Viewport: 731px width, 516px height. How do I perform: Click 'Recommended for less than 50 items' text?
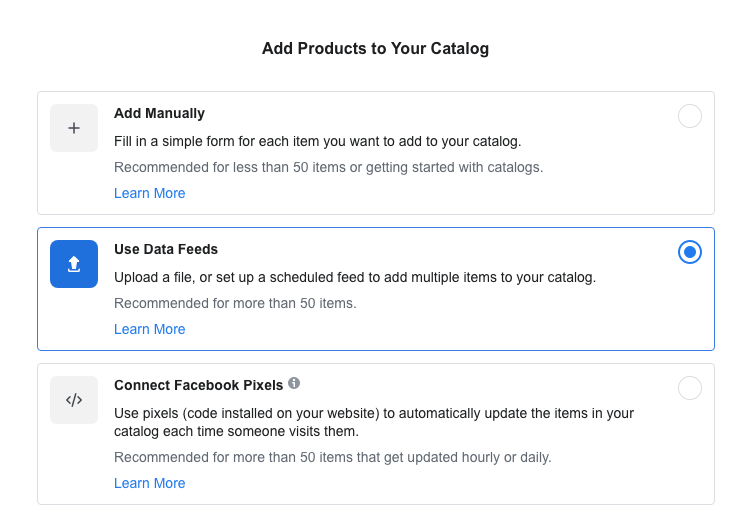pos(328,167)
